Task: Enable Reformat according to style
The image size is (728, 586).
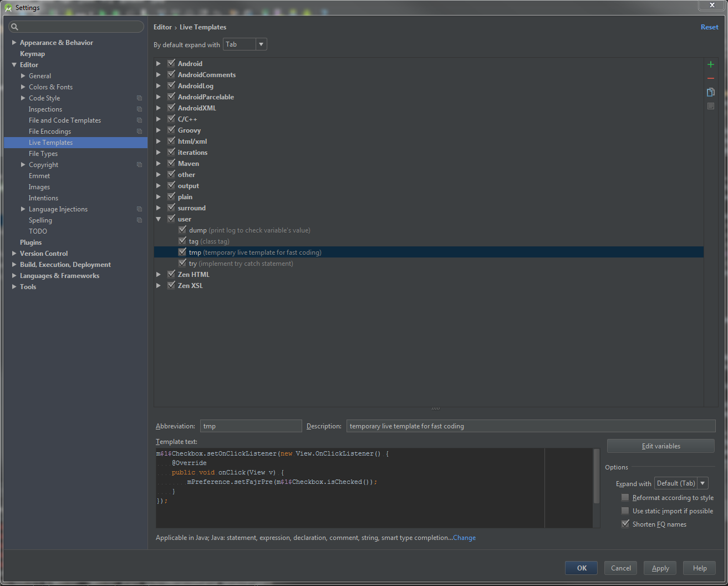Action: 625,497
